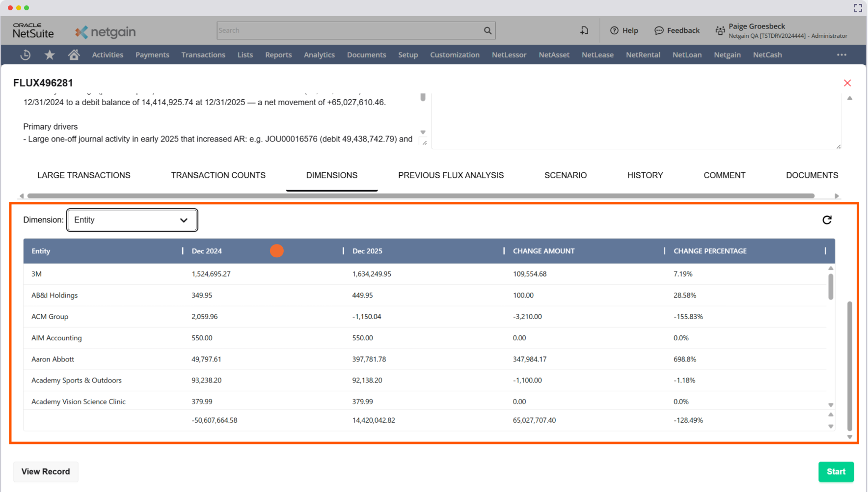This screenshot has width=868, height=492.
Task: Click the View Record button
Action: (x=46, y=471)
